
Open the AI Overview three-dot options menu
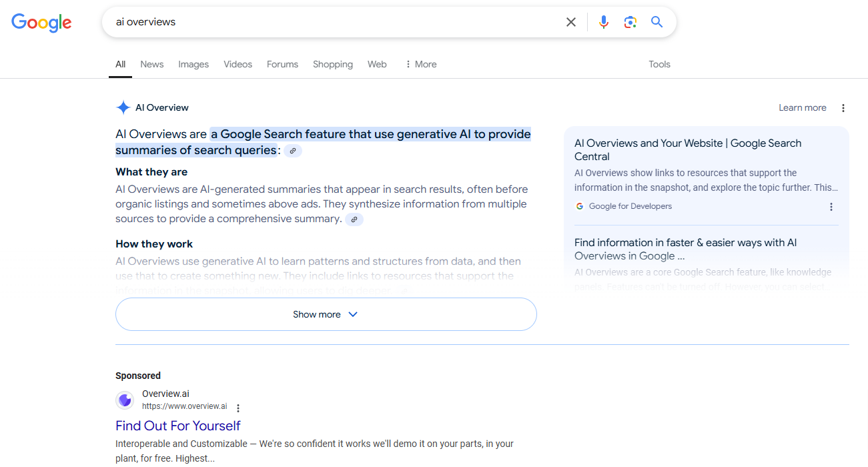coord(843,107)
